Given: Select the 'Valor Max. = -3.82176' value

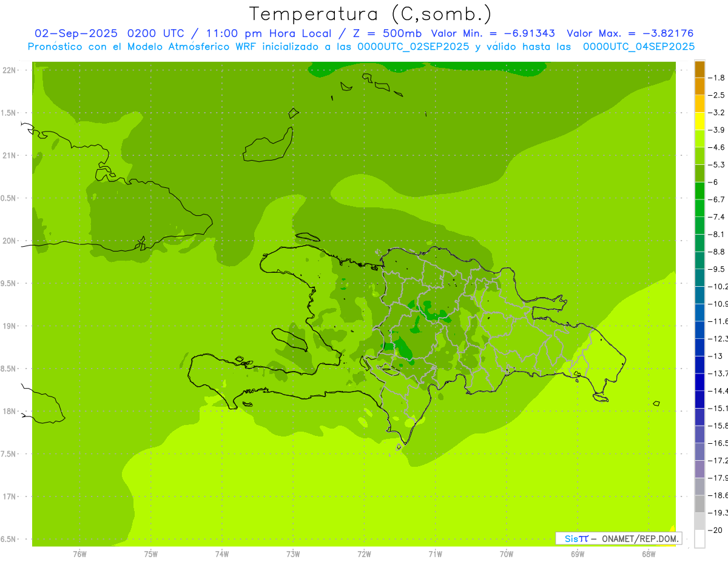Looking at the screenshot, I should coord(630,33).
